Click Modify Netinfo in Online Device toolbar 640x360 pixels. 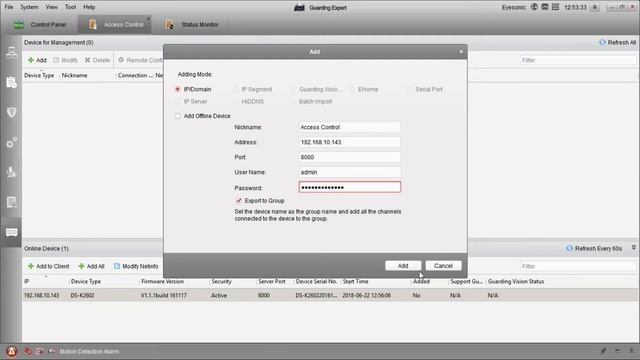tap(136, 266)
